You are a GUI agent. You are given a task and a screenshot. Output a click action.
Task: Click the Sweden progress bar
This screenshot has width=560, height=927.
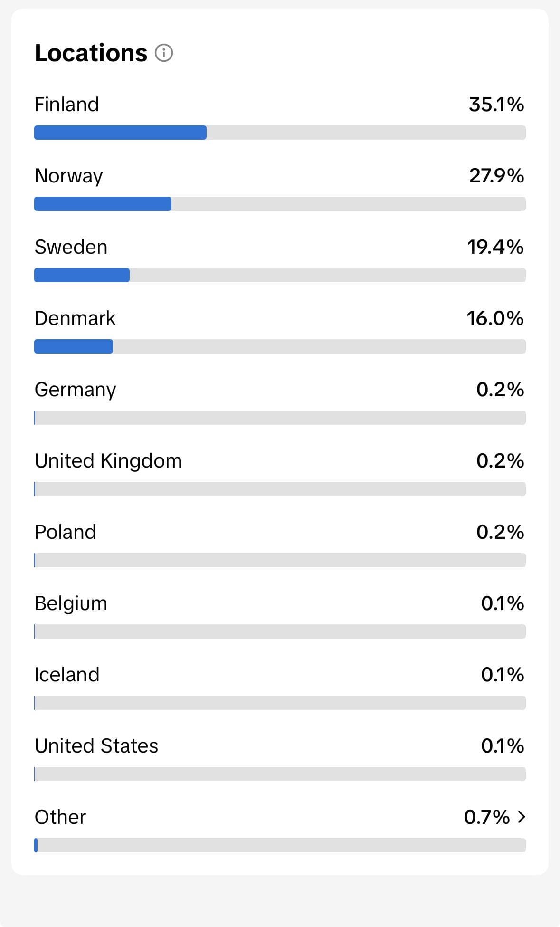pos(280,275)
